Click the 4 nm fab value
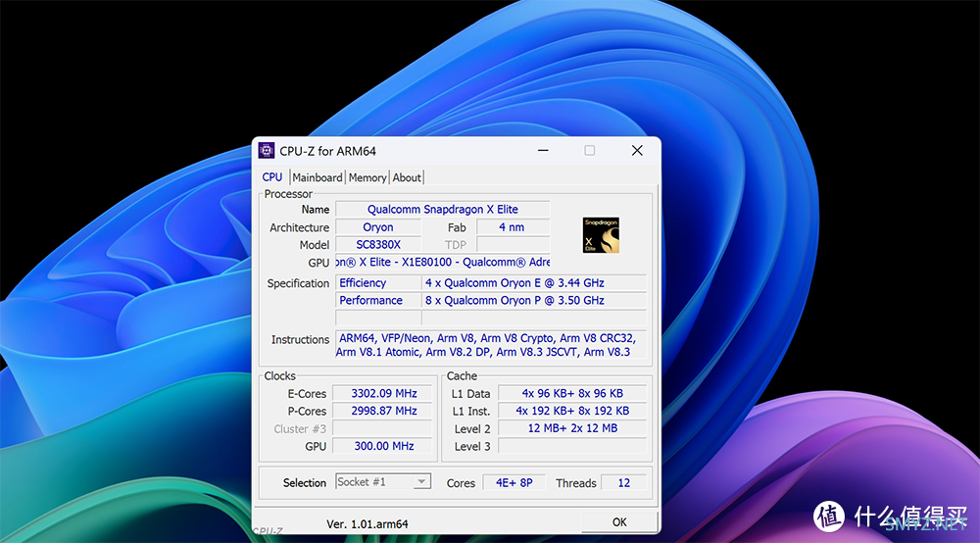This screenshot has width=980, height=543. coord(513,227)
